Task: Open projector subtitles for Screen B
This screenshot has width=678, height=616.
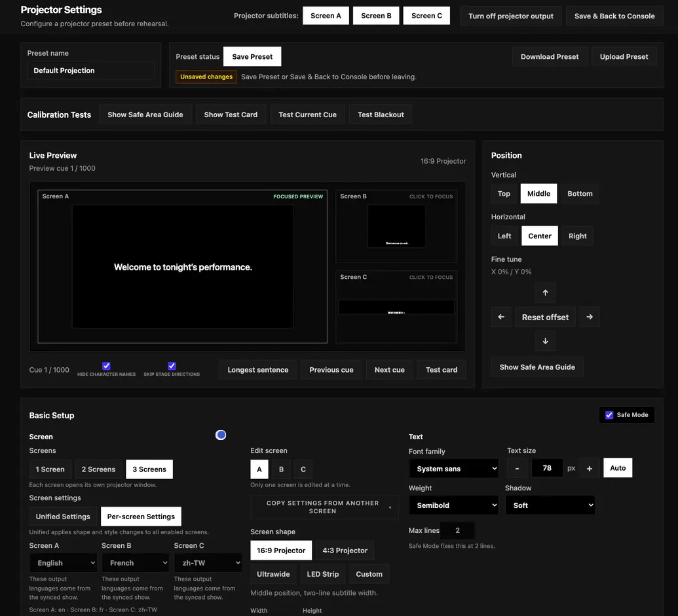Action: [376, 16]
